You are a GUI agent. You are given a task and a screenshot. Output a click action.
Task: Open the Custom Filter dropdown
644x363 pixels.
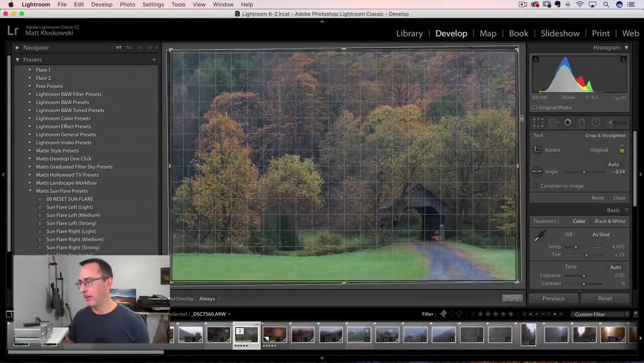pyautogui.click(x=601, y=314)
